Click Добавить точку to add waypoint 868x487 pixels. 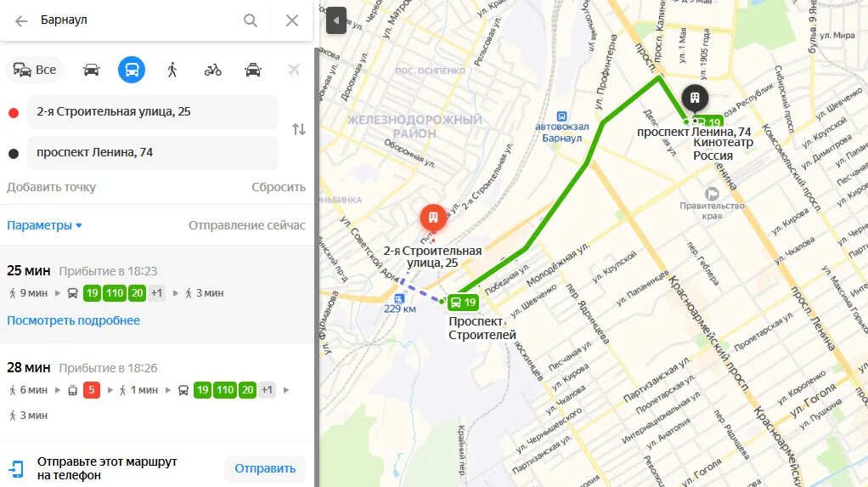52,187
